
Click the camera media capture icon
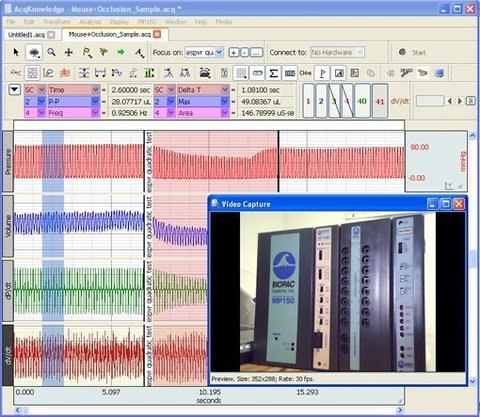coord(205,73)
